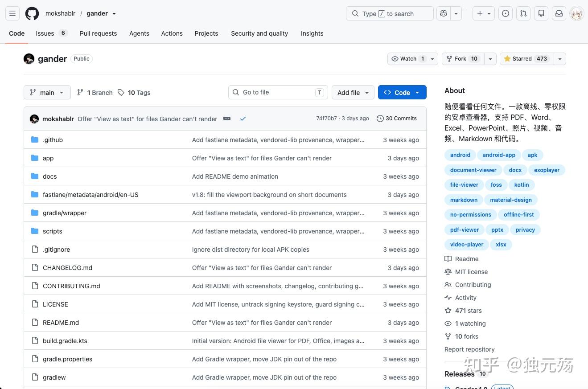The height and width of the screenshot is (389, 588).
Task: Toggle Watch notifications for gander
Action: (413, 59)
